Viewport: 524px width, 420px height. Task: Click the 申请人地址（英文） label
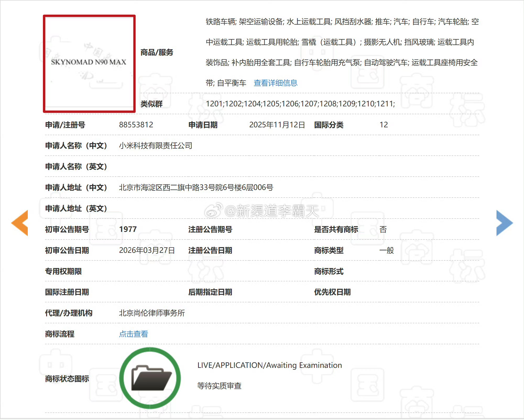coord(76,209)
